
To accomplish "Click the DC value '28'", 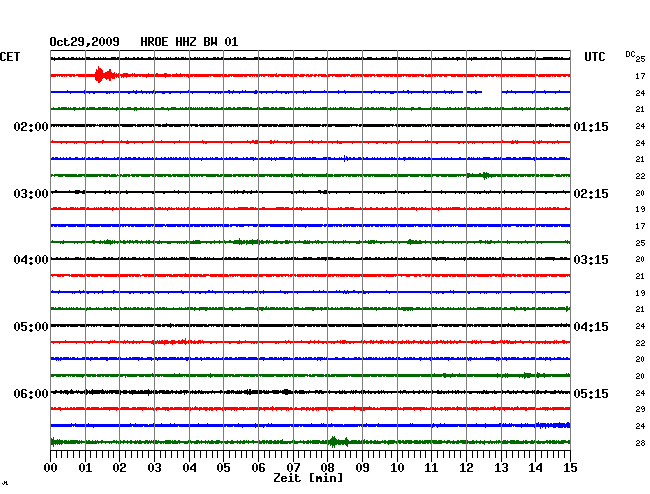I will coord(640,443).
